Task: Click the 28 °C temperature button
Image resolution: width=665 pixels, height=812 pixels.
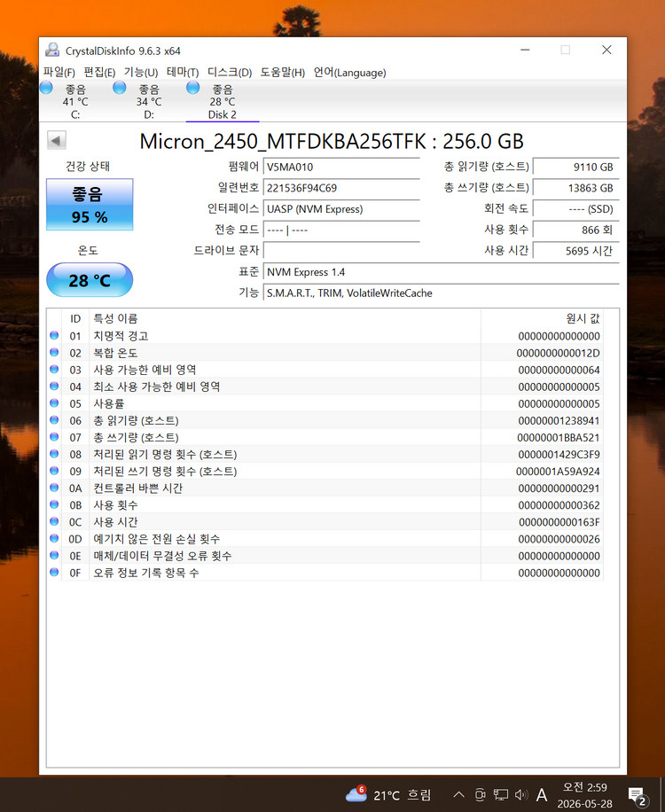Action: pyautogui.click(x=90, y=280)
